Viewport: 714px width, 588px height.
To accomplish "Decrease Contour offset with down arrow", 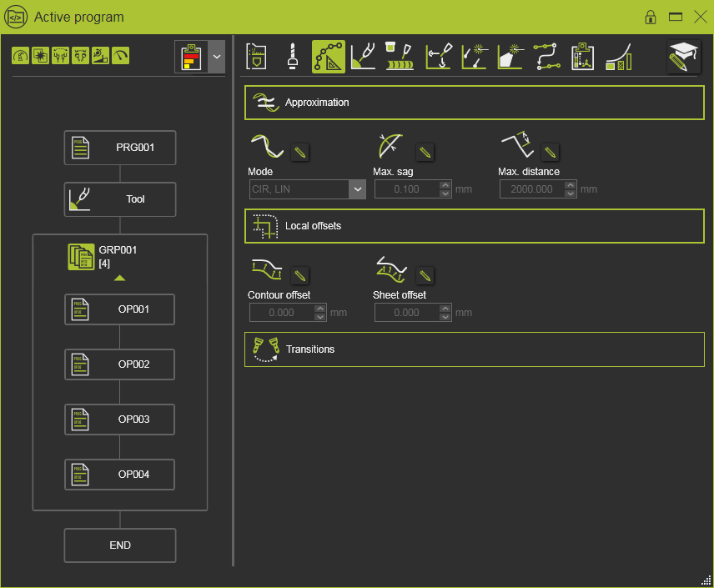I will pos(320,317).
